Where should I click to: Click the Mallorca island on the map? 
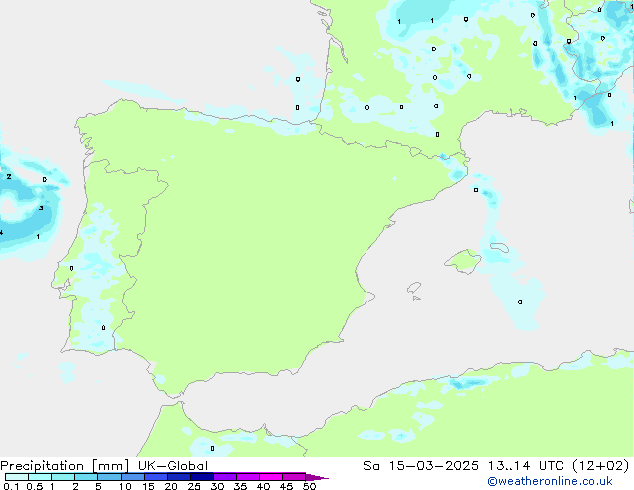click(x=463, y=261)
